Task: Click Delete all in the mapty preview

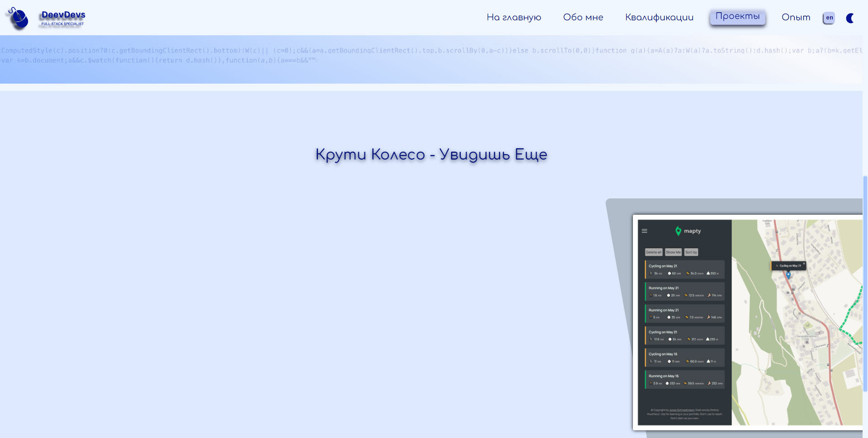Action: pyautogui.click(x=654, y=252)
